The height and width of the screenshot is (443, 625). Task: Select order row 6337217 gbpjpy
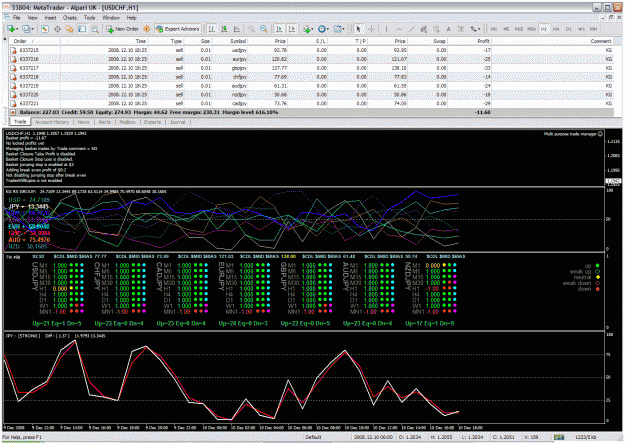(x=311, y=68)
